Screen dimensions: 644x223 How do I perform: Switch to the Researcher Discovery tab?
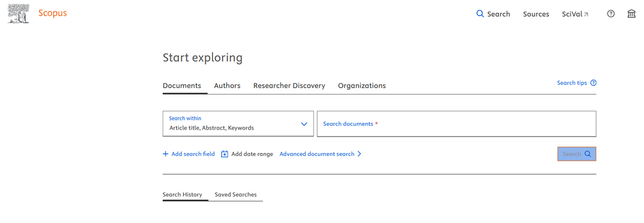click(289, 85)
